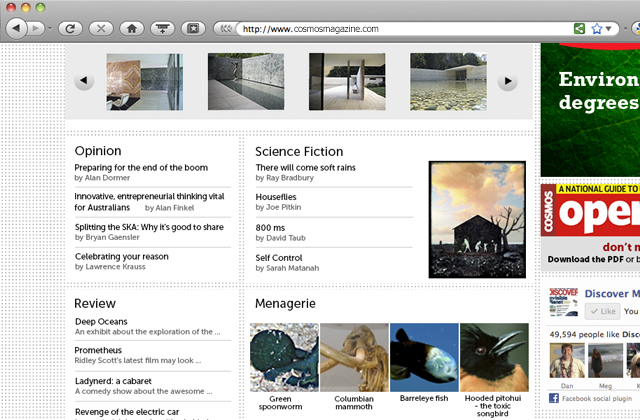Open 'Splitting the SKA: Why it's good to share'

coord(149,227)
